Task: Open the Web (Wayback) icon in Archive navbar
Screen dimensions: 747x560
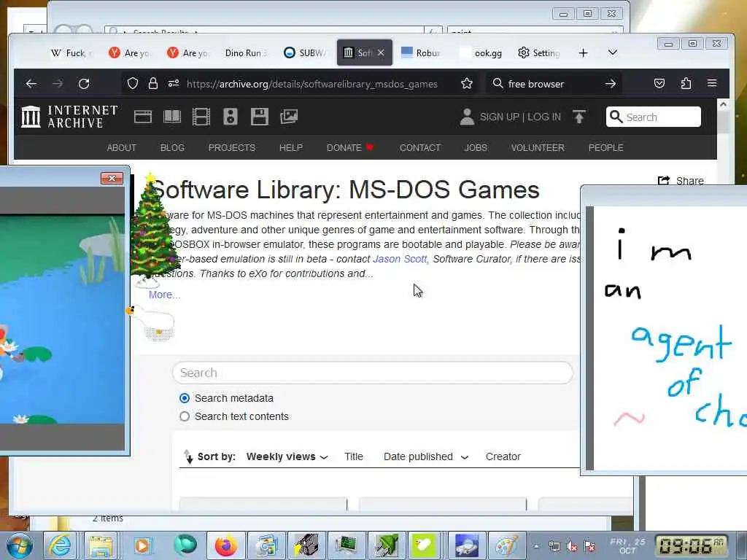Action: (143, 117)
